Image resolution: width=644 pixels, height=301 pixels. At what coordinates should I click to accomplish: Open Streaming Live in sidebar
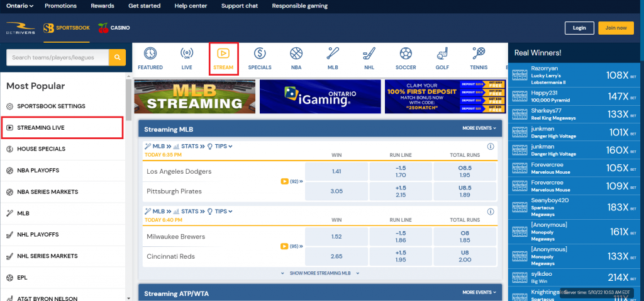[63, 127]
